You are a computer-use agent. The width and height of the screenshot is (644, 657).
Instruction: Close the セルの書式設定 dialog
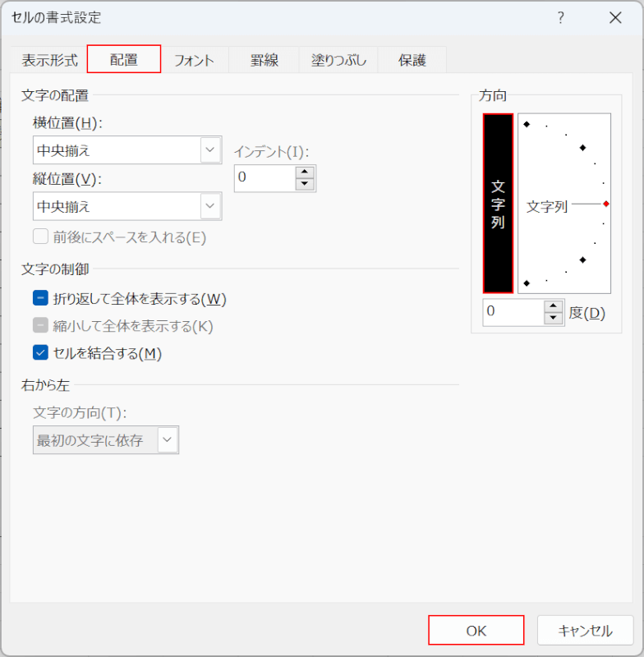point(615,18)
